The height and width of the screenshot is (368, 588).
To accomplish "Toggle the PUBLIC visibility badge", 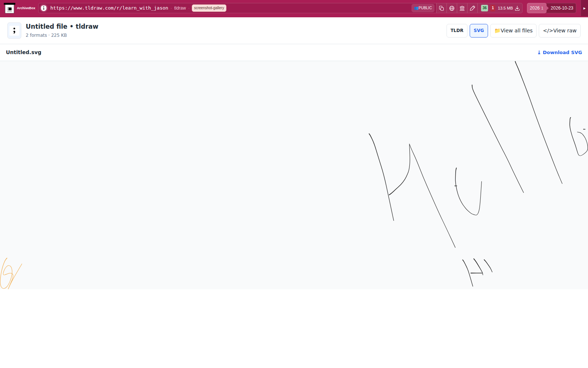I will (423, 8).
